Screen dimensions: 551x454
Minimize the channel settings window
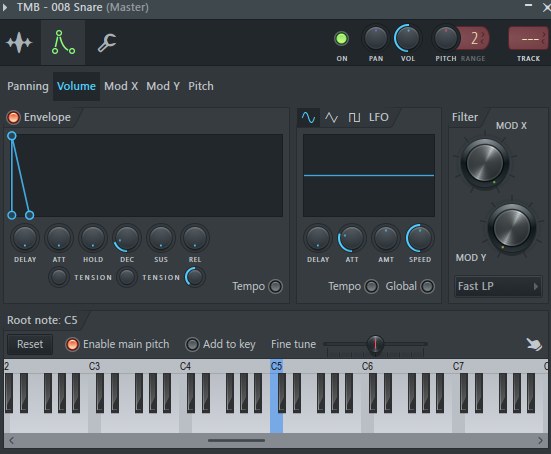click(x=528, y=6)
